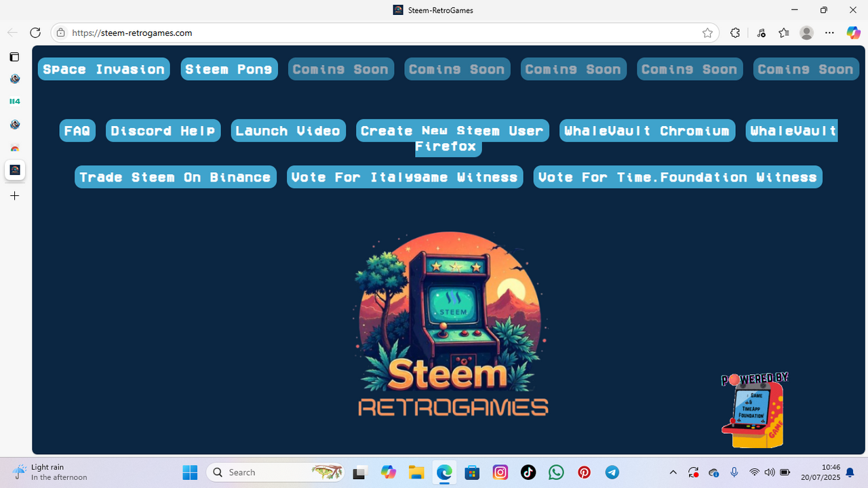Open Settings and more menu
This screenshot has height=488, width=868.
pos(829,33)
